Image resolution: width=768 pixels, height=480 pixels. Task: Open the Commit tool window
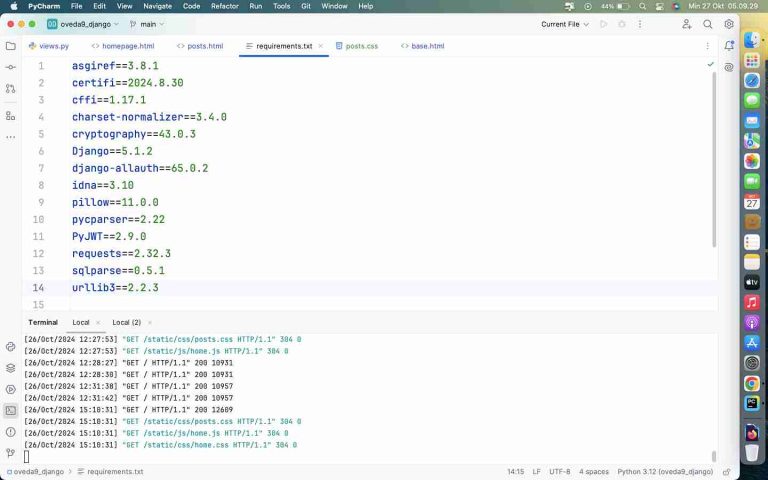point(10,67)
